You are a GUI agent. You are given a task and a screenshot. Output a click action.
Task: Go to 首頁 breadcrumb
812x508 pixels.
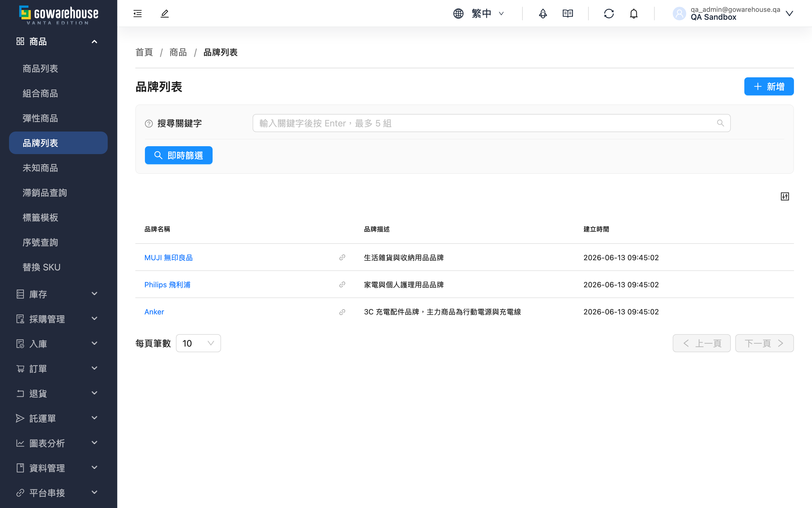tap(144, 52)
